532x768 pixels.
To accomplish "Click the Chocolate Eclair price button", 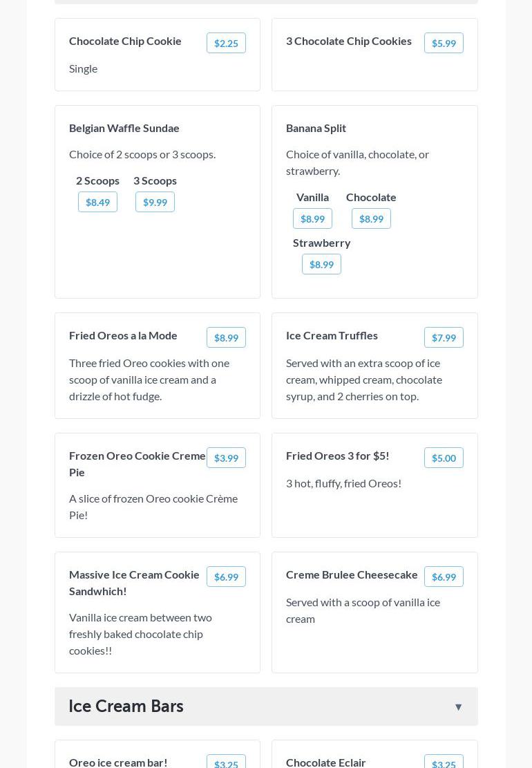I will tap(444, 762).
